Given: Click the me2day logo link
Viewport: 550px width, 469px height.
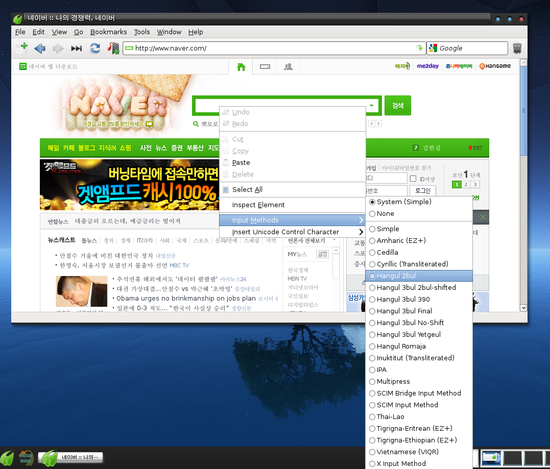Looking at the screenshot, I should click(428, 66).
